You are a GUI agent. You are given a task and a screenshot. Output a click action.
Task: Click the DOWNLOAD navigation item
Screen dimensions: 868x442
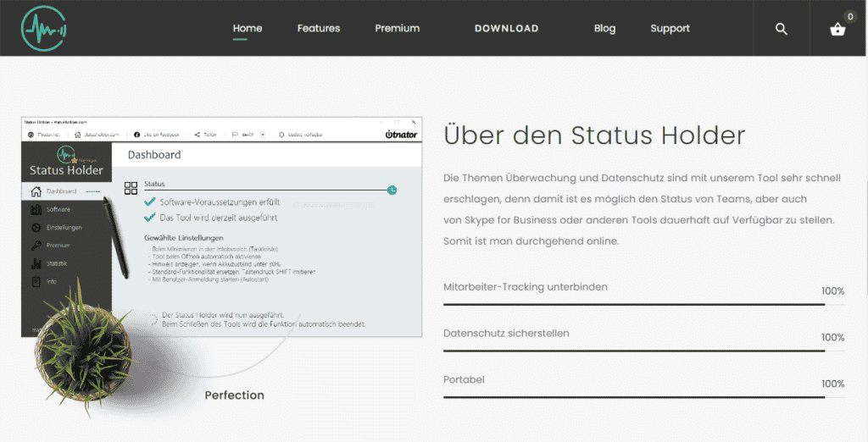[507, 28]
